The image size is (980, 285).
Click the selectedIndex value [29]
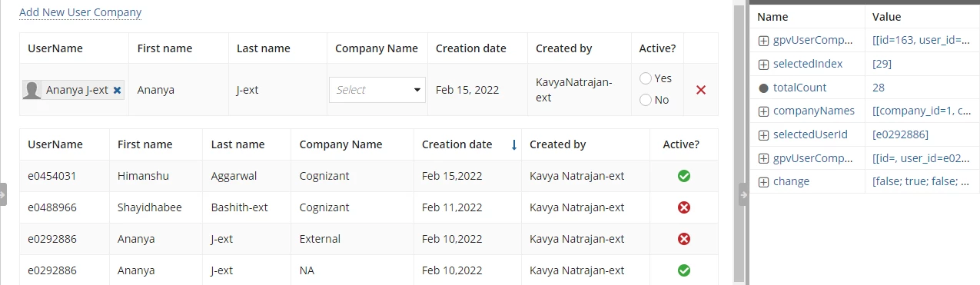pyautogui.click(x=882, y=64)
